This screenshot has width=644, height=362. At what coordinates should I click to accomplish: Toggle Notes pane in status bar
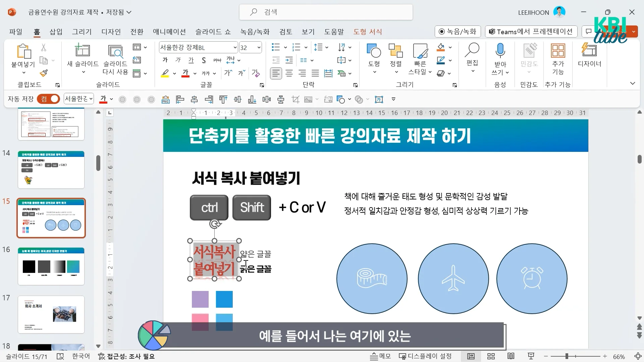click(x=380, y=356)
